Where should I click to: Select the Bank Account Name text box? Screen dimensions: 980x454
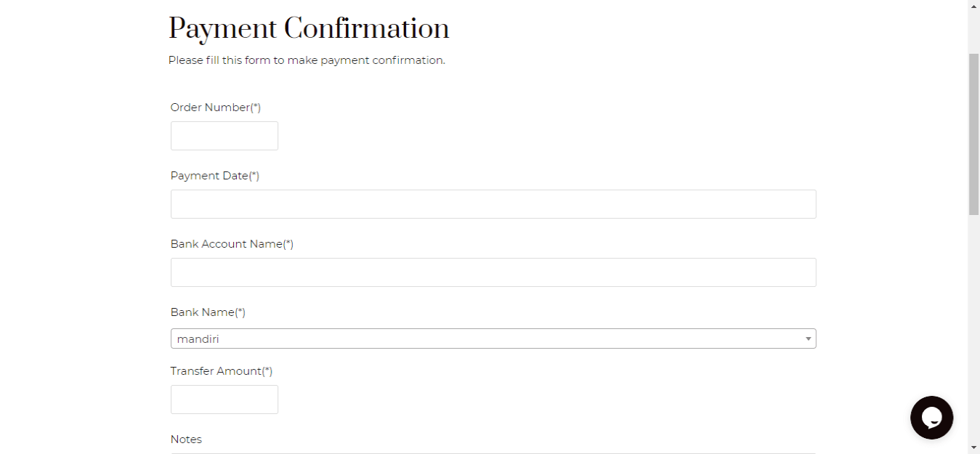[x=493, y=272]
